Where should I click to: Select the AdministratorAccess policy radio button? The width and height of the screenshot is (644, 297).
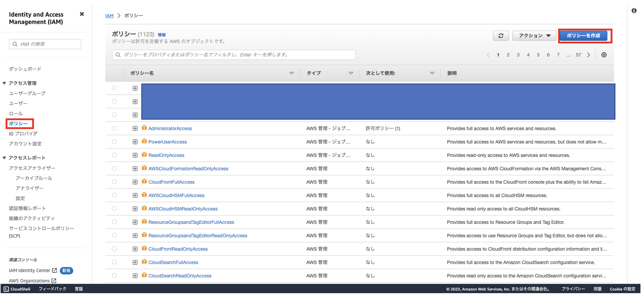pyautogui.click(x=115, y=128)
